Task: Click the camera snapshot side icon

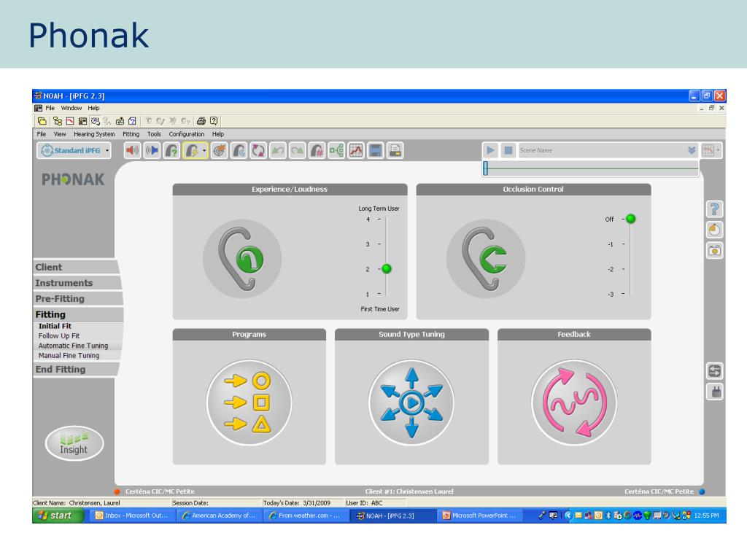Action: (714, 250)
